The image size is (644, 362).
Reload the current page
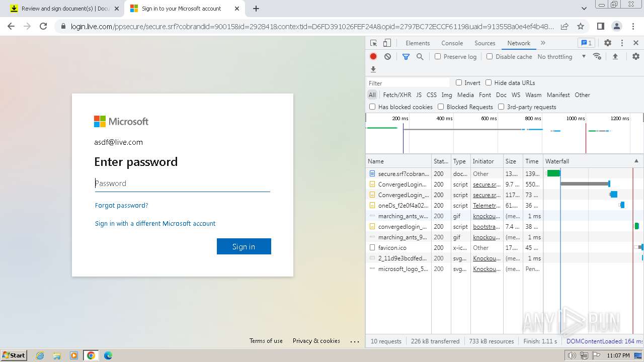click(x=43, y=26)
